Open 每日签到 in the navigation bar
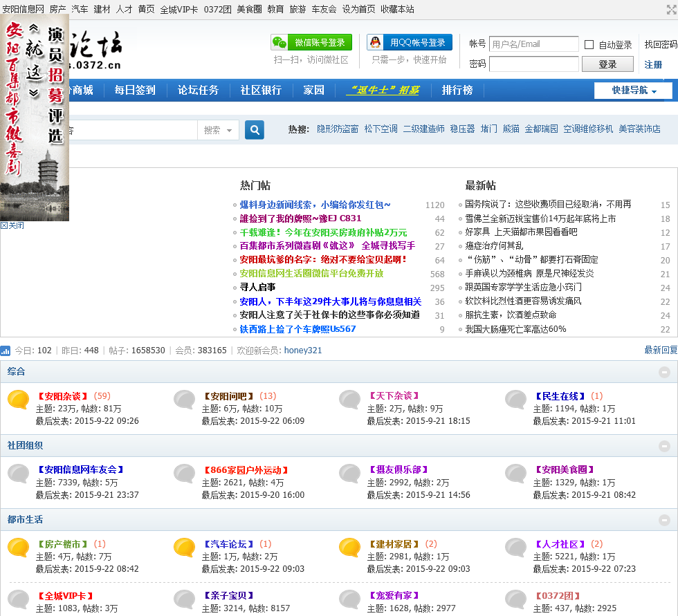The width and height of the screenshot is (678, 616). tap(135, 90)
